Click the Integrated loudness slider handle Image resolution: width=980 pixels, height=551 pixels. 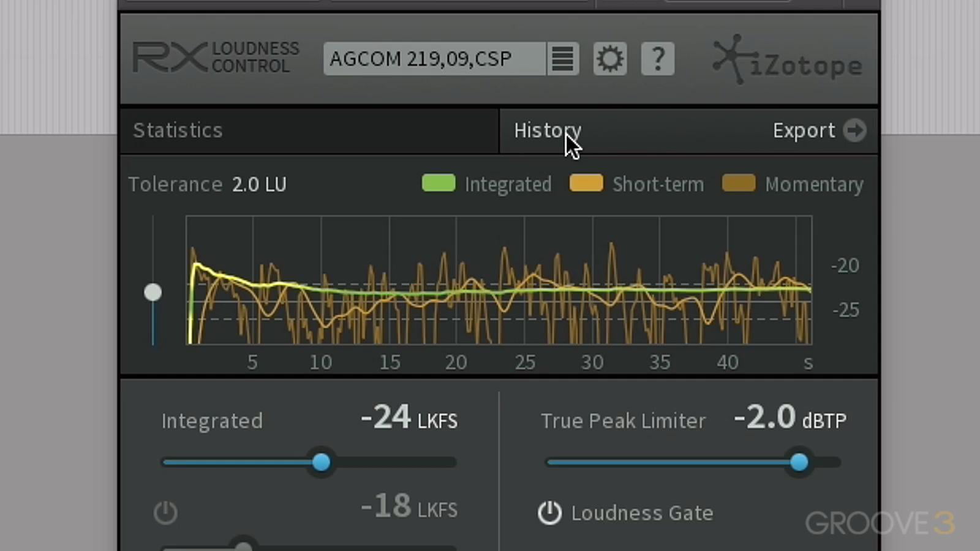(321, 462)
